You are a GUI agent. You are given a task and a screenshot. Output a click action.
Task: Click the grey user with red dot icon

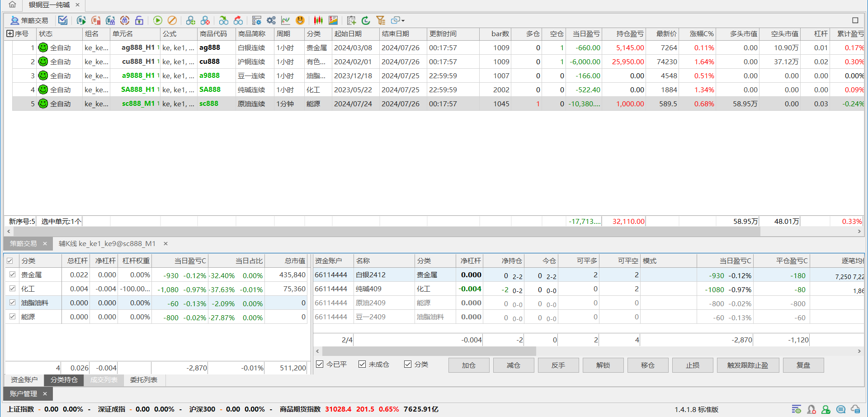pos(811,409)
